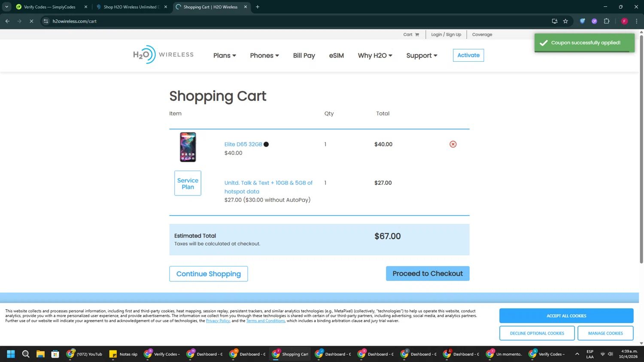
Task: Stop page loading in browser toolbar
Action: (x=31, y=21)
